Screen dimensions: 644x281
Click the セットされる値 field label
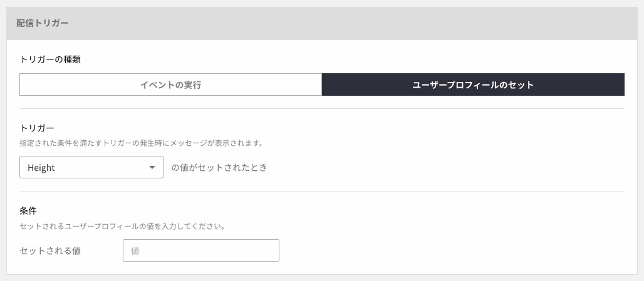click(50, 250)
